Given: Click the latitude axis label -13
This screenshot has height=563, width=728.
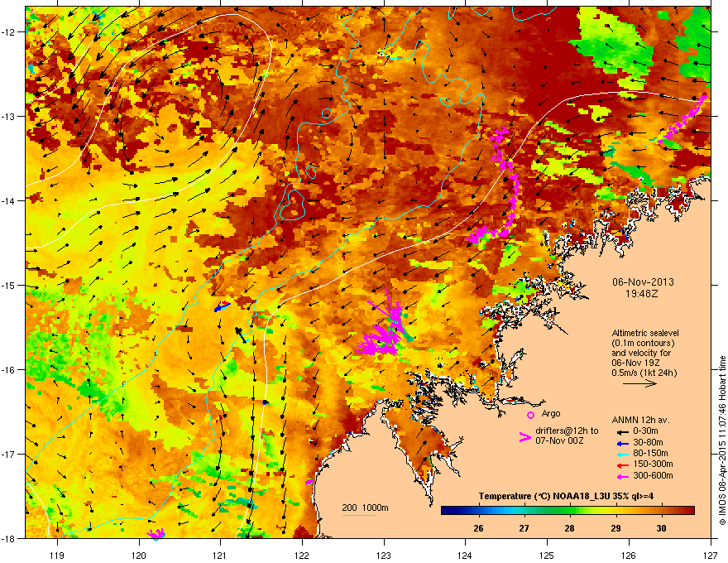Looking at the screenshot, I should [x=9, y=117].
